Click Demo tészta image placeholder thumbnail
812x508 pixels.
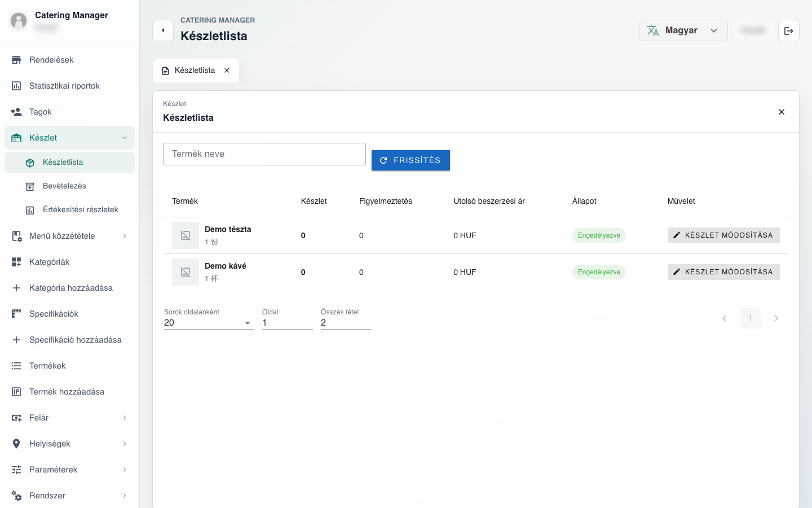[x=186, y=235]
